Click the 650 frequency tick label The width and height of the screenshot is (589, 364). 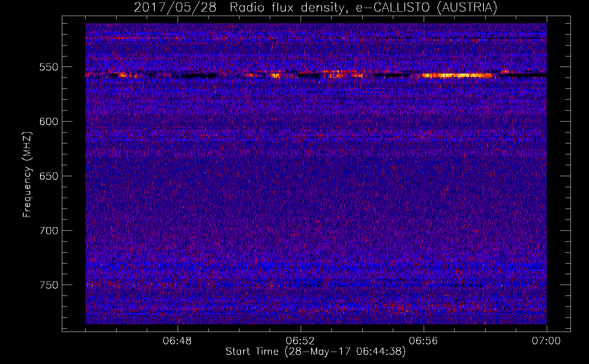pos(49,176)
